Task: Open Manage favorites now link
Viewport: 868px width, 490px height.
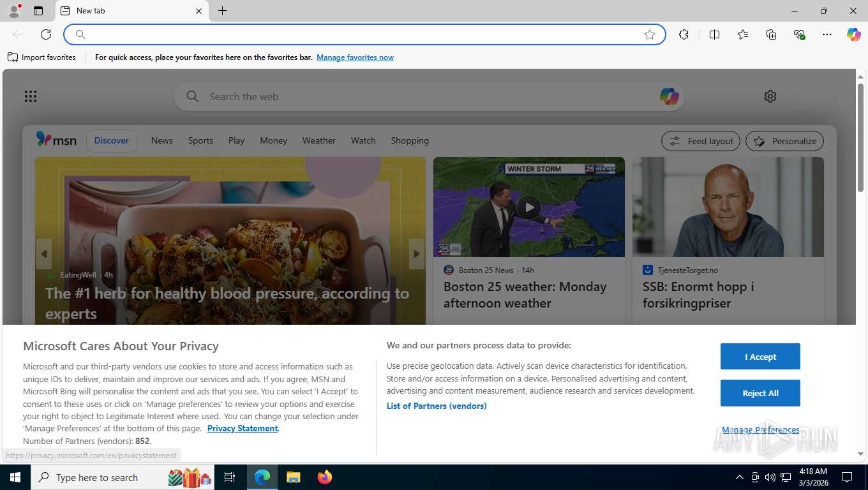Action: point(355,57)
